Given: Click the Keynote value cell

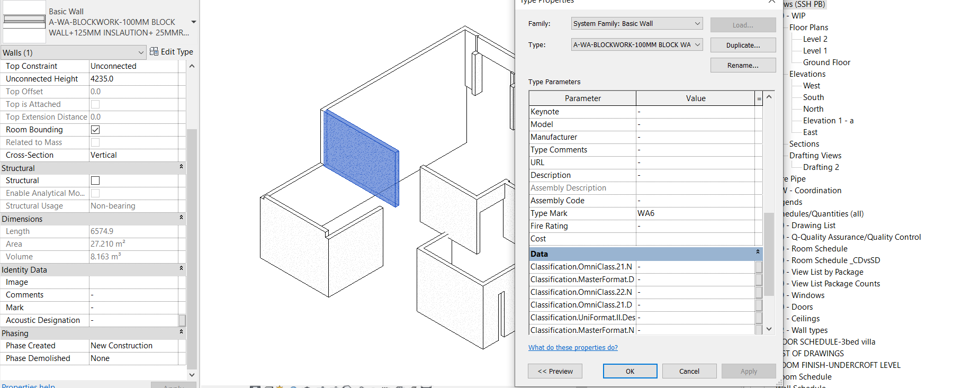Looking at the screenshot, I should (695, 112).
